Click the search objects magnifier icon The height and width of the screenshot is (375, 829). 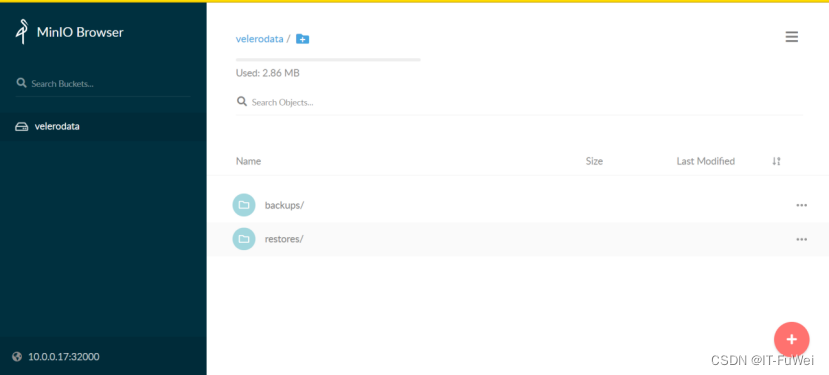(242, 102)
